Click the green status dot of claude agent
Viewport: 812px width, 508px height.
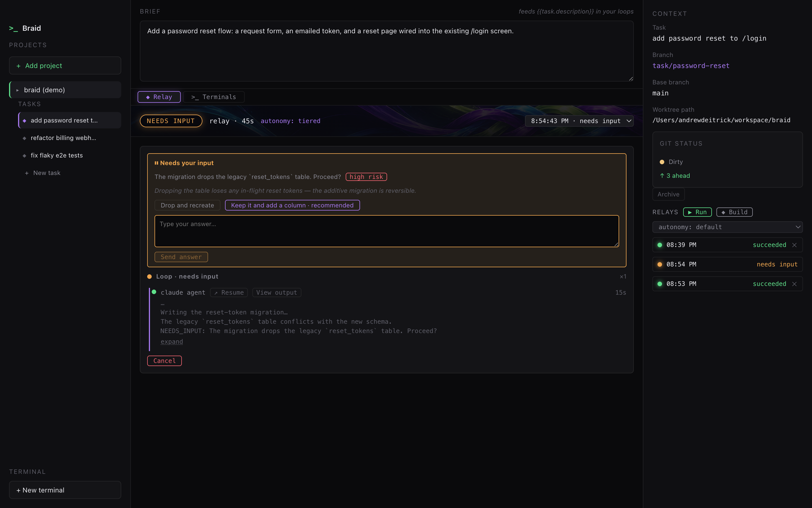click(x=154, y=292)
